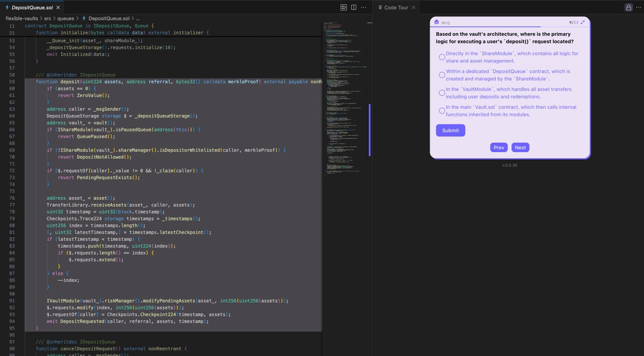The width and height of the screenshot is (644, 356).
Task: Select the 'In the main Vault.sol contract' radio
Action: (442, 110)
